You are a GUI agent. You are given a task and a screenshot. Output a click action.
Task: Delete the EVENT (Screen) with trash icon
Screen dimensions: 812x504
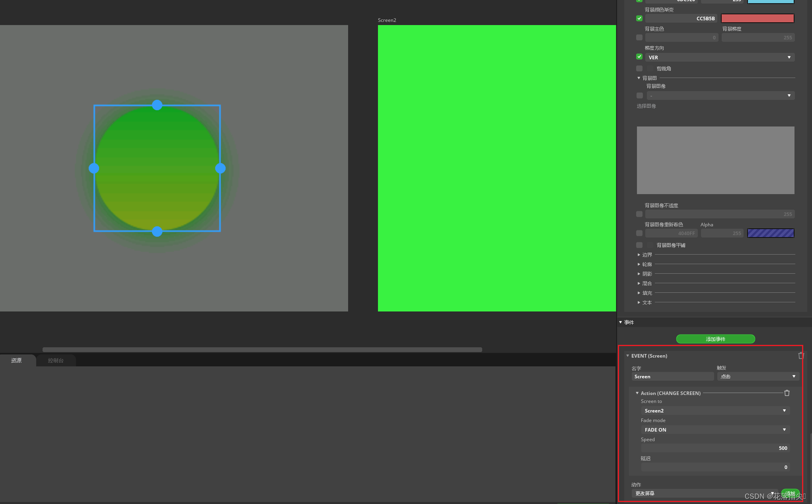(801, 356)
